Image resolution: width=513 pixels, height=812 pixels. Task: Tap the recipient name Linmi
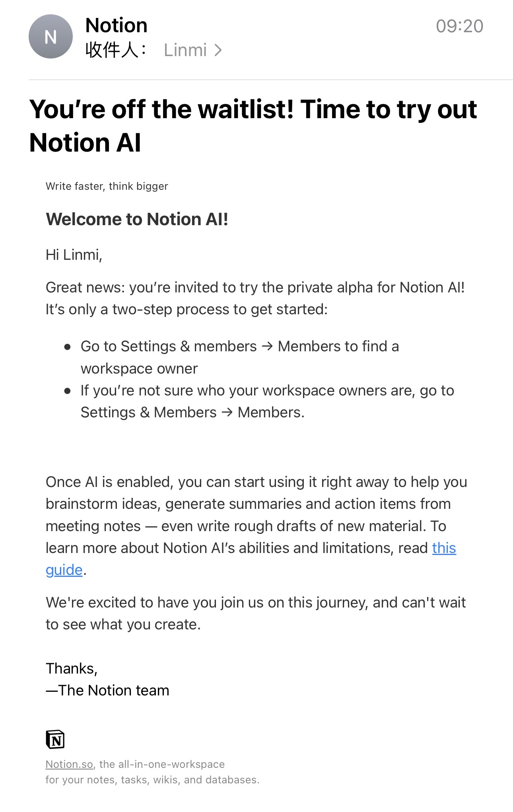(x=185, y=51)
